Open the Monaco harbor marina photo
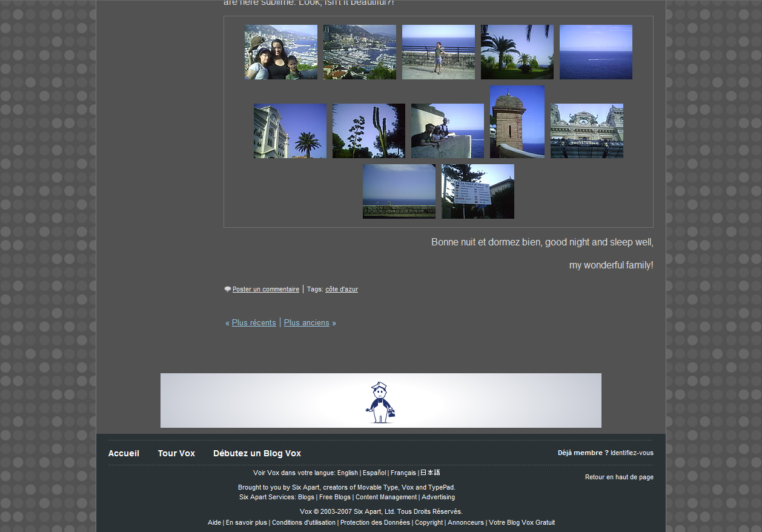Screen dimensions: 762x532 pyautogui.click(x=359, y=52)
